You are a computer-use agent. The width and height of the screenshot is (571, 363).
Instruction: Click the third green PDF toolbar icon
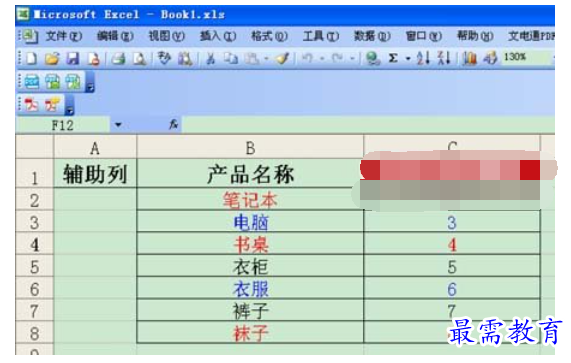pyautogui.click(x=73, y=82)
